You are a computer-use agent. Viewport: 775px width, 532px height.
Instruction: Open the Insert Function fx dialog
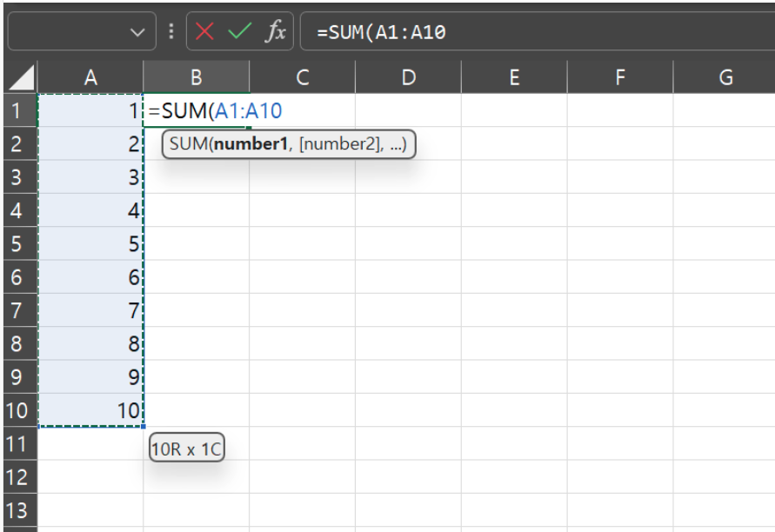click(x=276, y=31)
